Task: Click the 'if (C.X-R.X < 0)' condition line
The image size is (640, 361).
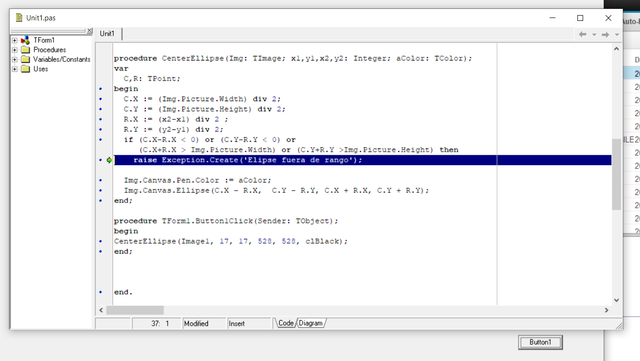Action: (210, 140)
